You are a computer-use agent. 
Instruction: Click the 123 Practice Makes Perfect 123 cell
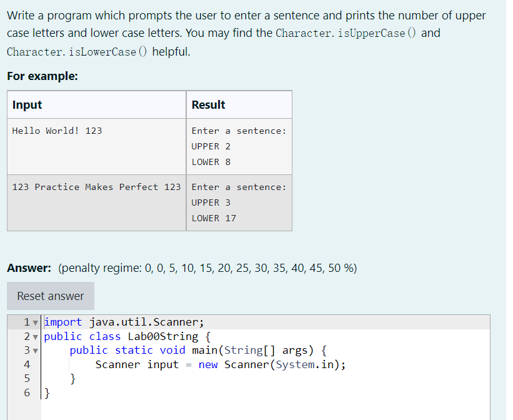point(96,187)
